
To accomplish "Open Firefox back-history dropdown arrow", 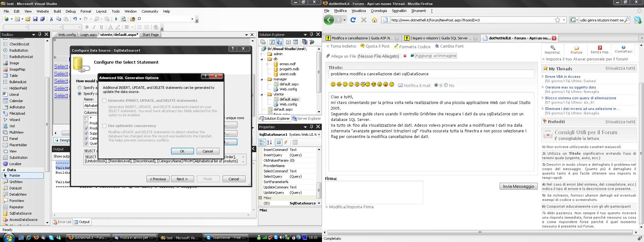I will pos(344,20).
